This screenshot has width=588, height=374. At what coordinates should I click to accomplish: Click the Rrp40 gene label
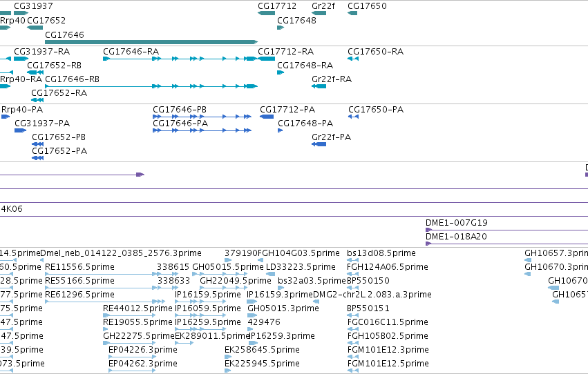[12, 20]
